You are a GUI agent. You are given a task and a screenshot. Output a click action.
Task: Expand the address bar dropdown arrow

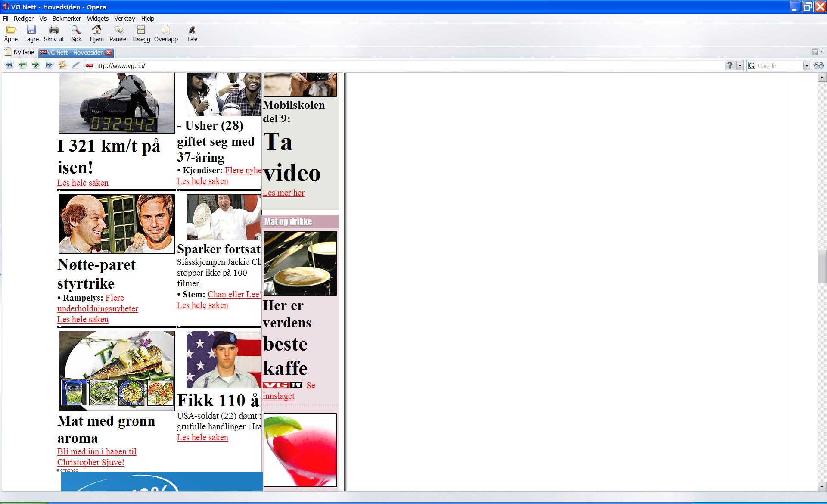[x=740, y=65]
